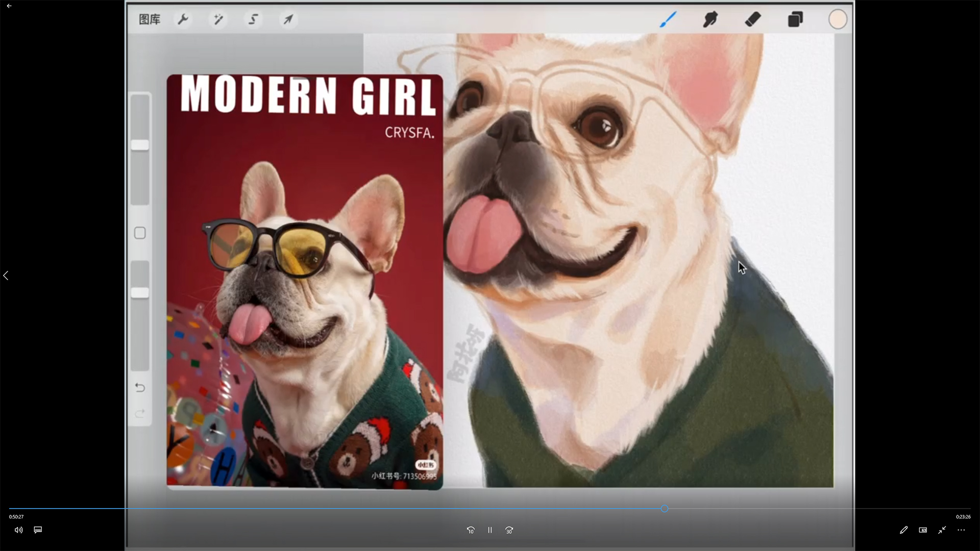
Task: Open the Actions wrench menu
Action: pos(183,19)
